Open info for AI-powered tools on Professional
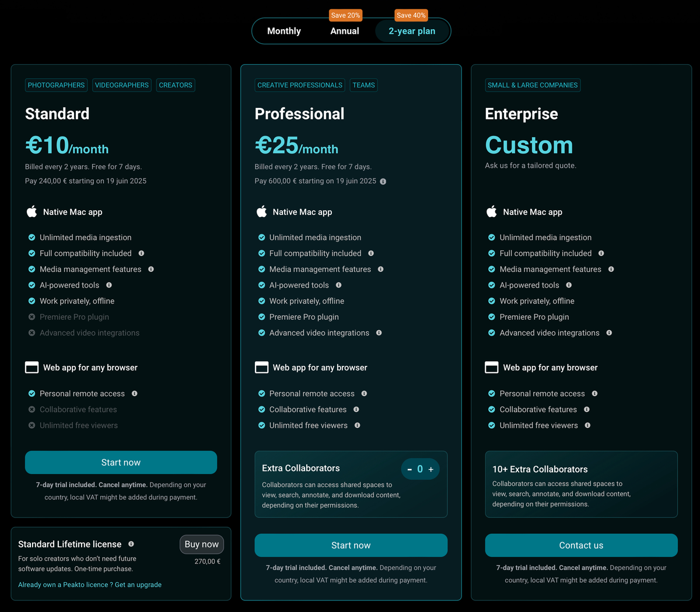Screen dimensions: 700x612 [x=339, y=285]
